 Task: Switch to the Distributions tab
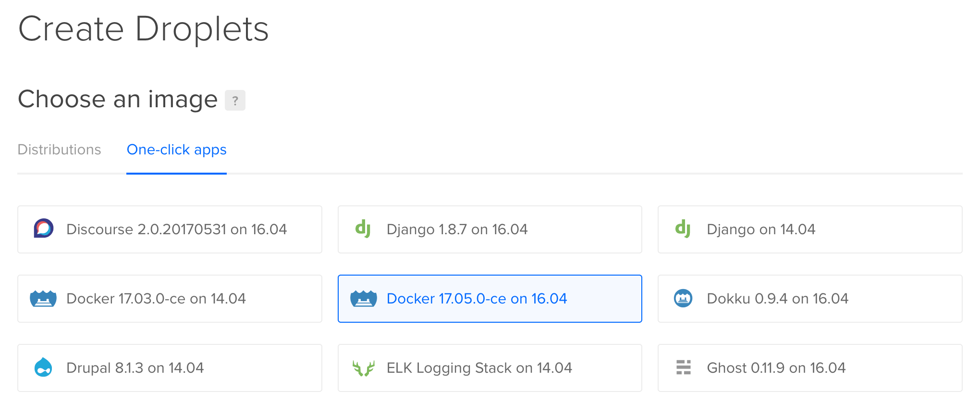click(x=59, y=150)
